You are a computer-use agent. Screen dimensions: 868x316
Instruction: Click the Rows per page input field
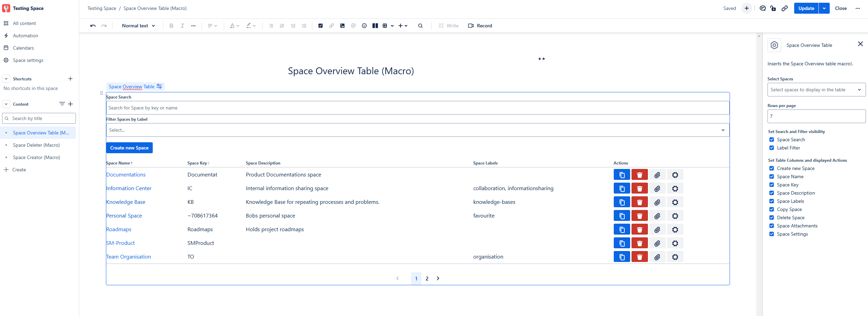pos(816,116)
